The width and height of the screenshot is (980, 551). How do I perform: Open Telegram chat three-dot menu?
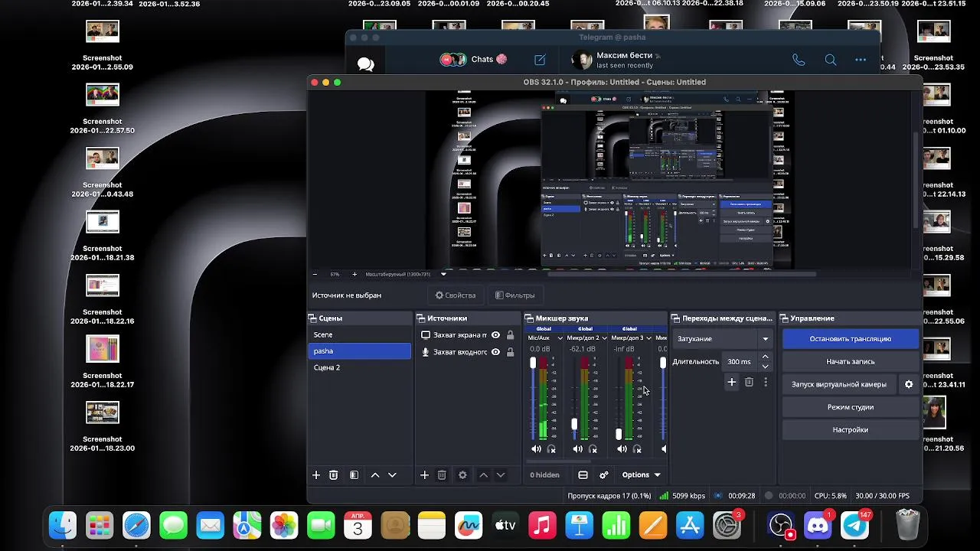(x=861, y=60)
